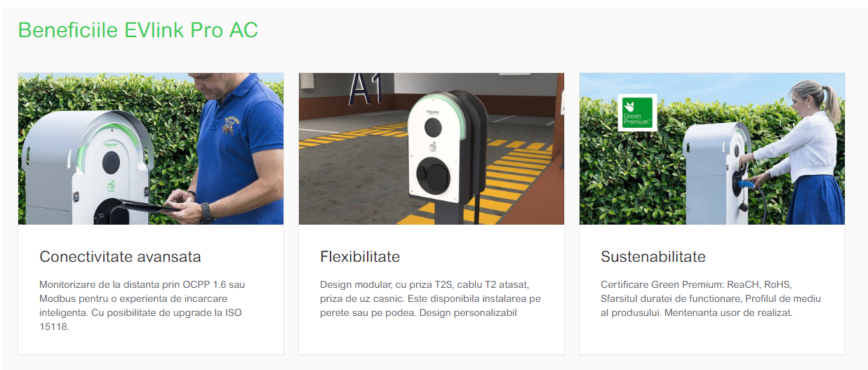Click the Conectivitate avansata heading
The width and height of the screenshot is (868, 370).
tap(120, 256)
